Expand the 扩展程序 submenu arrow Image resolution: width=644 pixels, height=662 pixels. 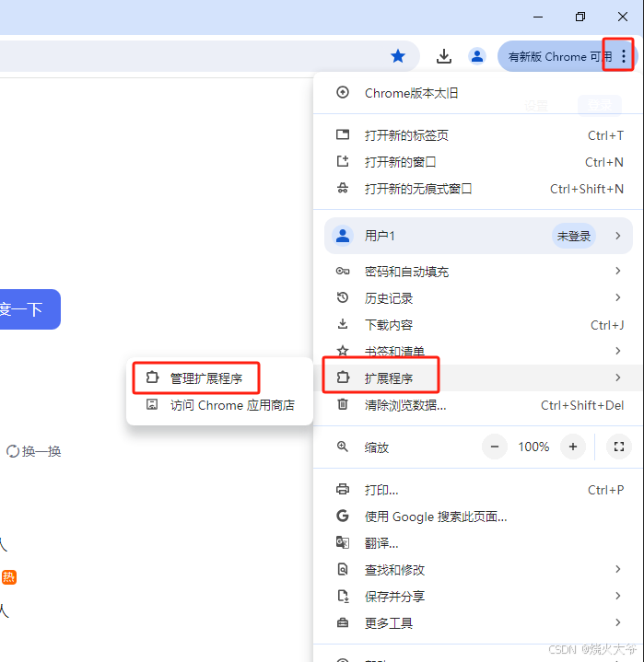[x=618, y=377]
